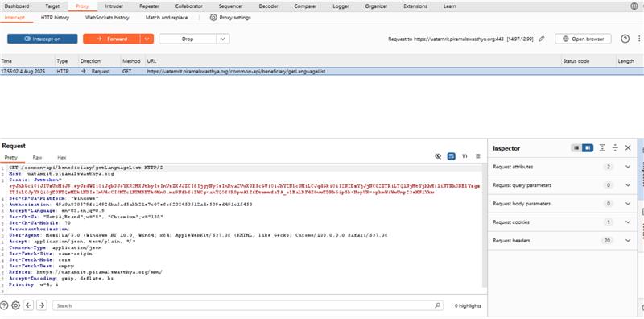The width and height of the screenshot is (644, 319).
Task: Open the Request editor hamburger menu
Action: [478, 156]
